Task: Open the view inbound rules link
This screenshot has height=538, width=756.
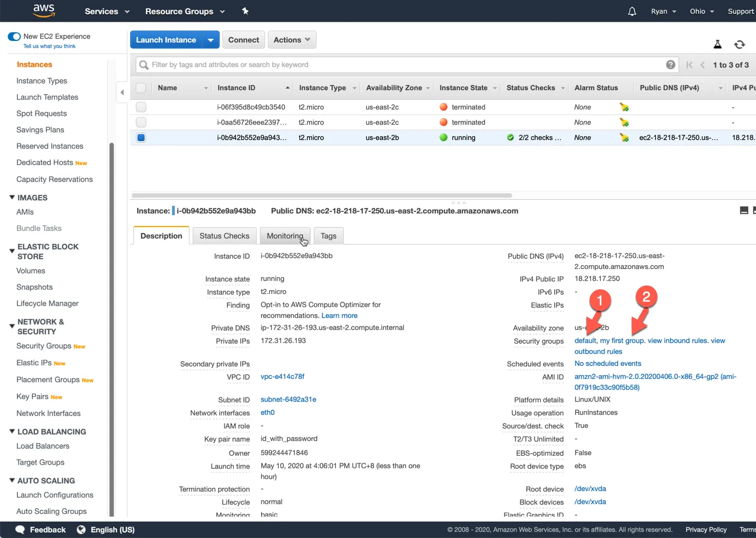Action: (x=678, y=341)
